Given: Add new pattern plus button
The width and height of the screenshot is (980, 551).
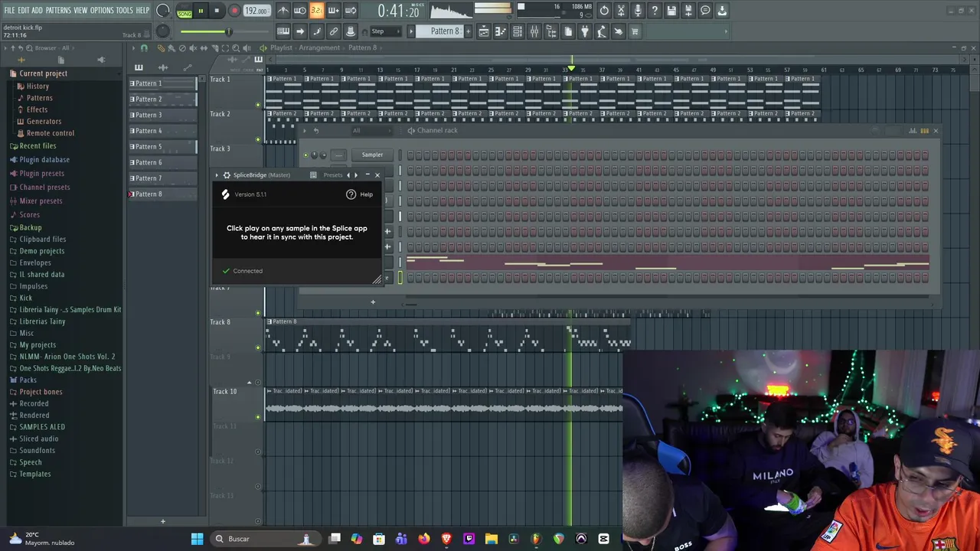Looking at the screenshot, I should point(468,31).
